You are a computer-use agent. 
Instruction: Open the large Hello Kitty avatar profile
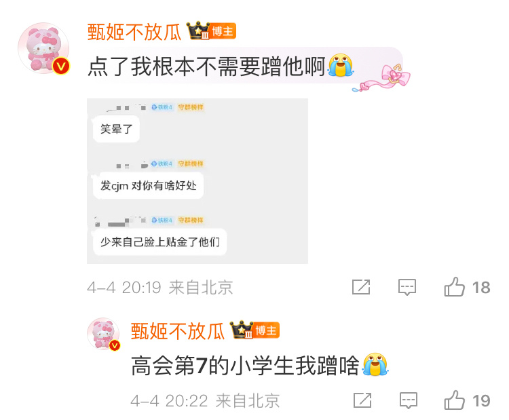[x=43, y=48]
